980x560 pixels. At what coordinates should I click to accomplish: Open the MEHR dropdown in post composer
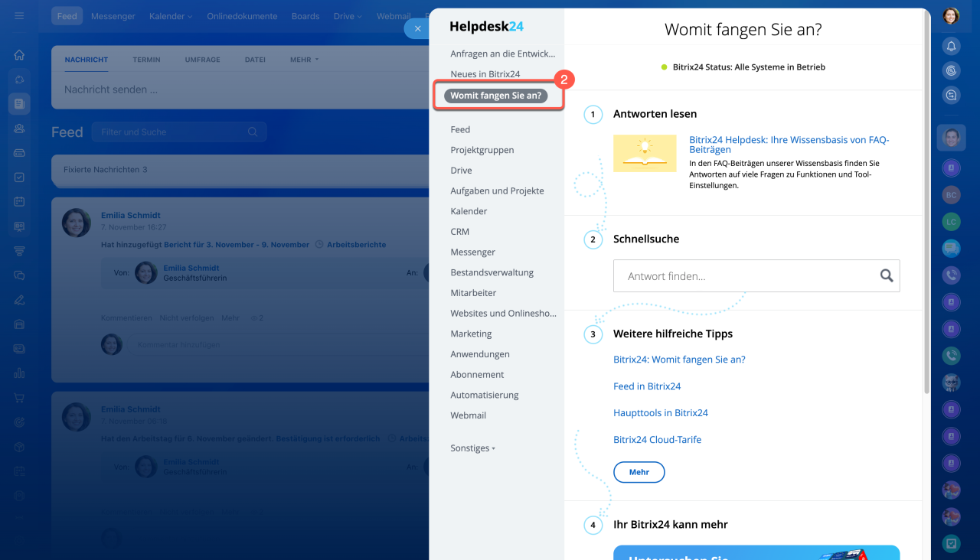pos(304,60)
